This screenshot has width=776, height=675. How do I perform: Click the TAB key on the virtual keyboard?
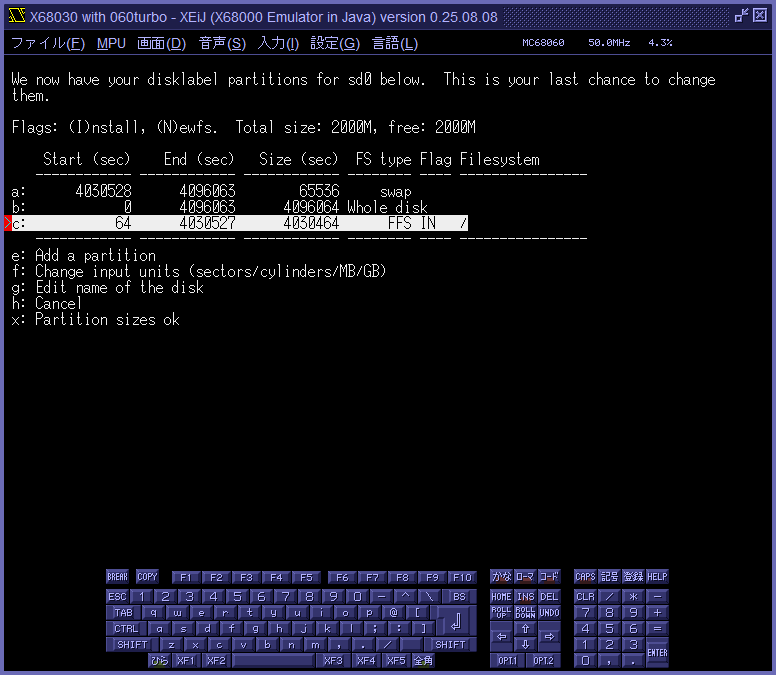124,613
